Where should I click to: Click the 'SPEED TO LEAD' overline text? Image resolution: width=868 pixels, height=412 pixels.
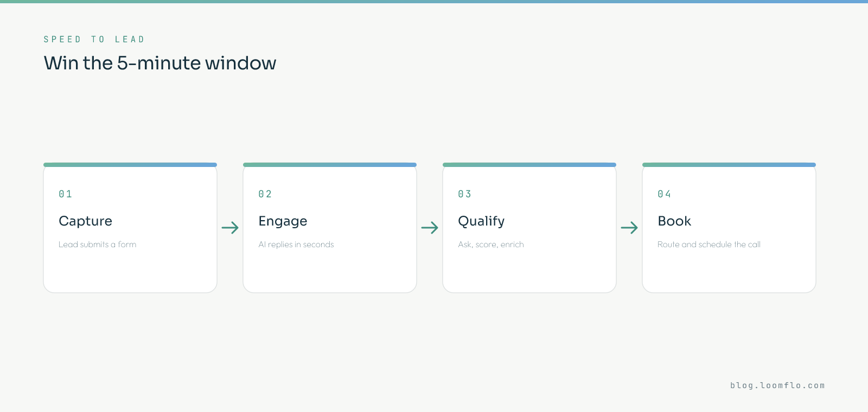pos(94,40)
